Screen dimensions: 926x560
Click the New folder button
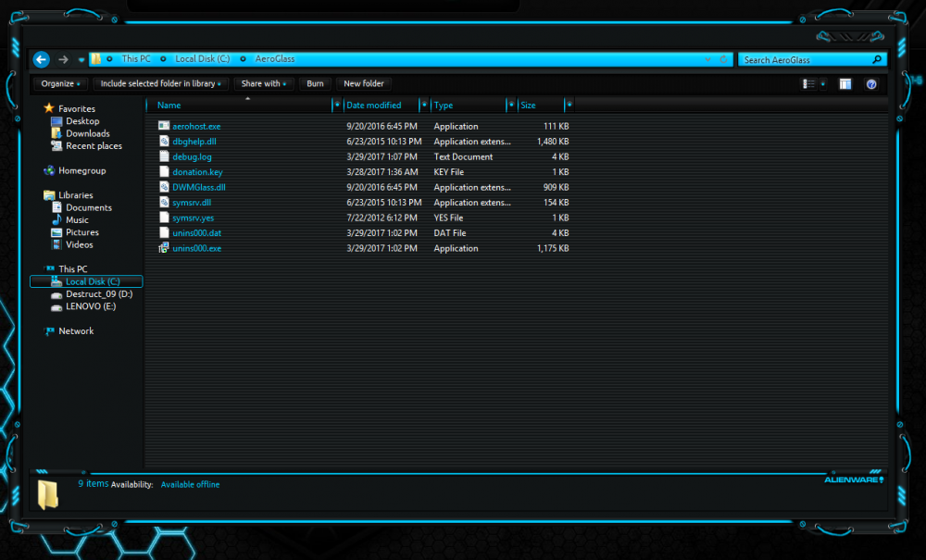click(364, 83)
